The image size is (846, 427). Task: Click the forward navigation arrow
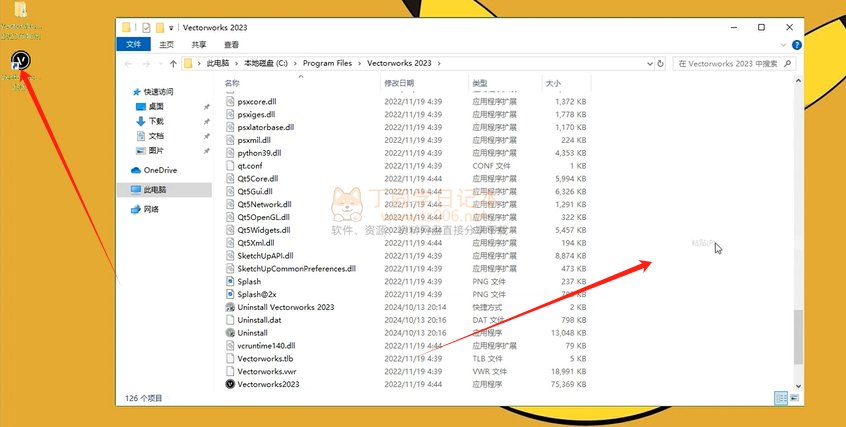tap(146, 64)
